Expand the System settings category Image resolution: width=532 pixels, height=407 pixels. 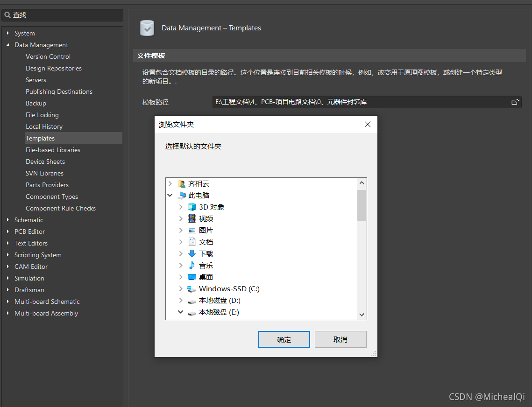point(8,33)
